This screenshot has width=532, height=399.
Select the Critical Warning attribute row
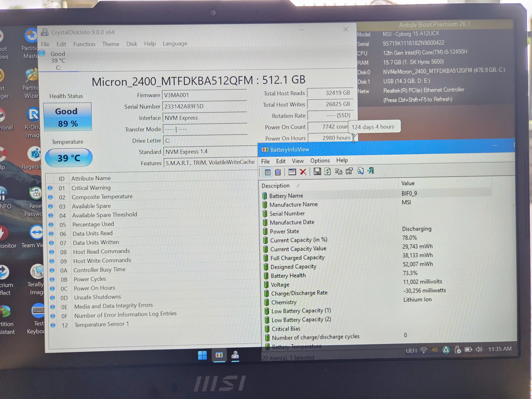[152, 188]
